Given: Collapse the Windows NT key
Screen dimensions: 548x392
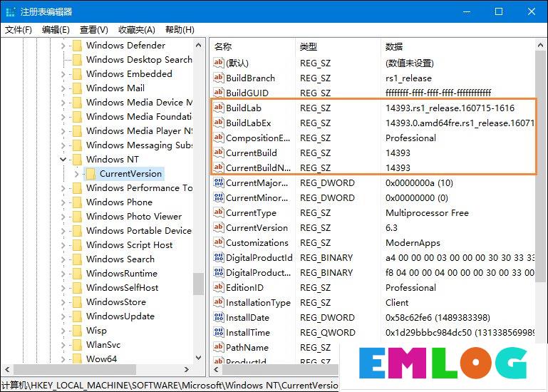Looking at the screenshot, I should [x=63, y=160].
